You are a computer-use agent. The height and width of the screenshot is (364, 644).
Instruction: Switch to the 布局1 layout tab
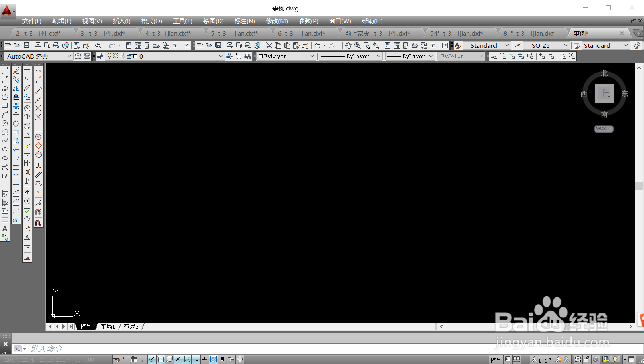[x=107, y=326]
